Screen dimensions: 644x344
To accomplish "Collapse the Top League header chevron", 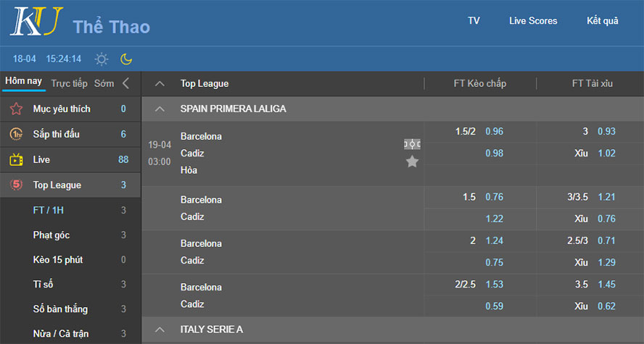I will 160,83.
